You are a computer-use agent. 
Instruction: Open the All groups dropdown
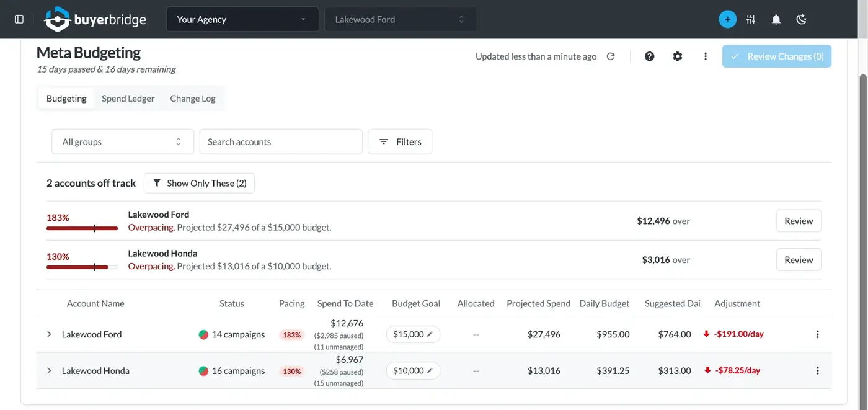123,141
